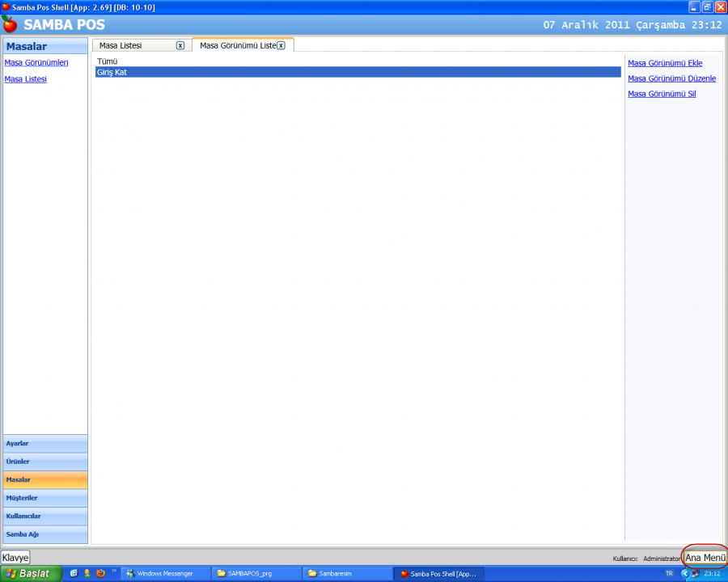
Task: Open the Samba Ağı section
Action: point(45,534)
